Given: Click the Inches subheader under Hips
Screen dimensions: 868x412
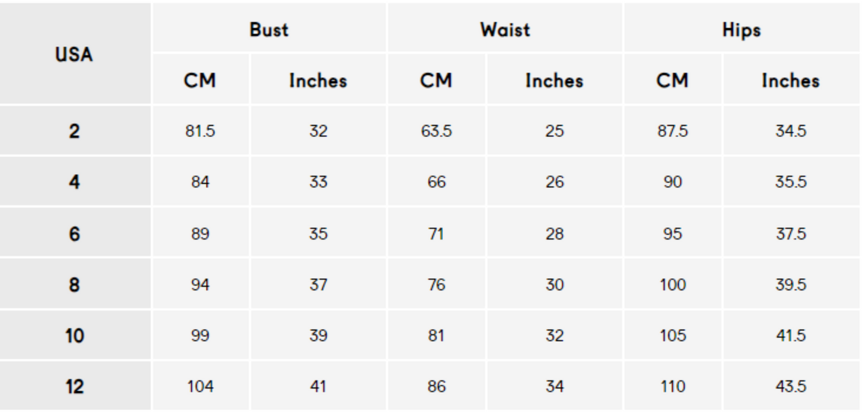Looking at the screenshot, I should point(791,80).
